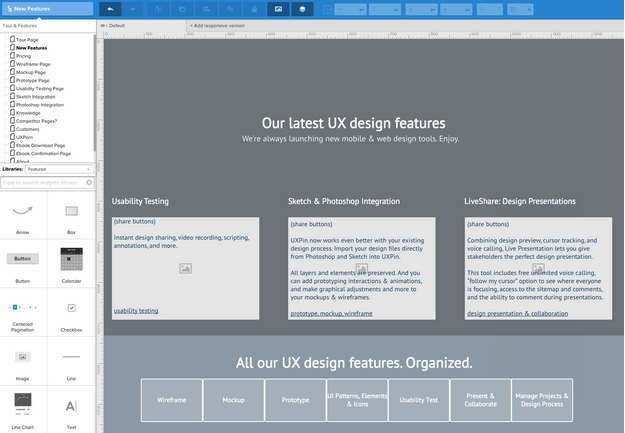
Task: Click design presentation & collaboration link
Action: (x=517, y=313)
